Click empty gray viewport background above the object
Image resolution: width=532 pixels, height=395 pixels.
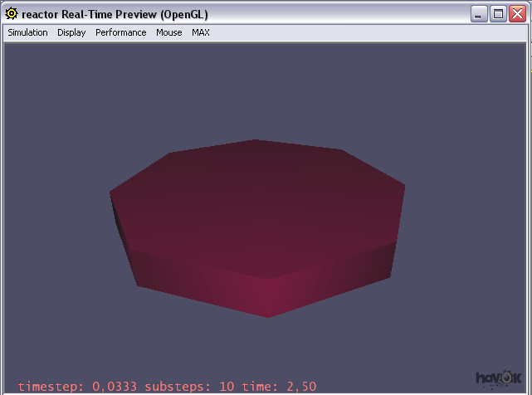[266, 83]
